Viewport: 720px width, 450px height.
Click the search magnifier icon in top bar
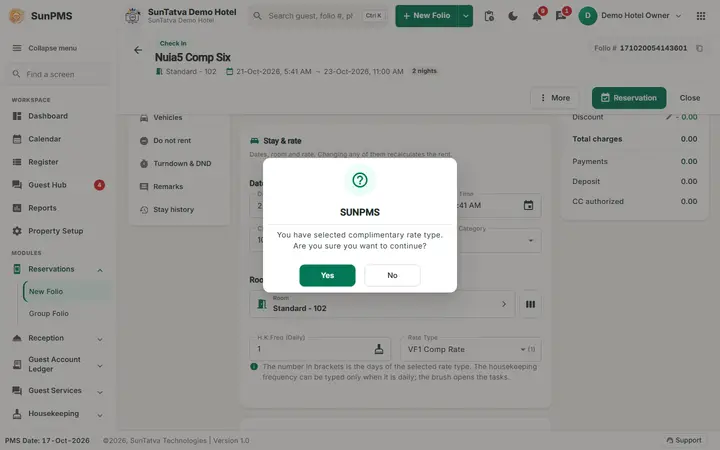pos(258,16)
